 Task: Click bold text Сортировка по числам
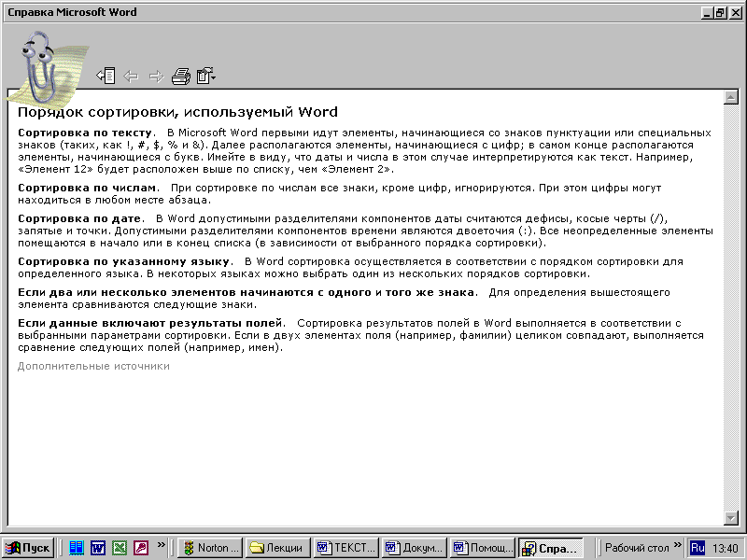[x=87, y=189]
